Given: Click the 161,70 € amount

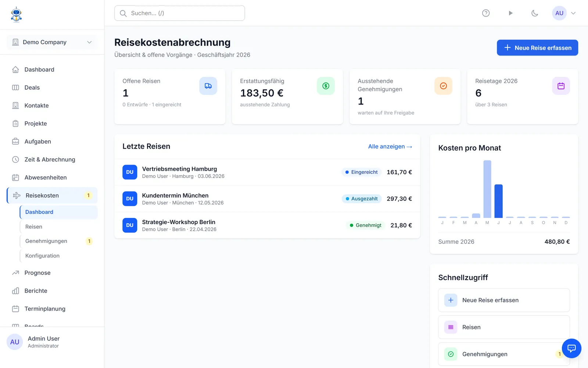Looking at the screenshot, I should coord(399,172).
